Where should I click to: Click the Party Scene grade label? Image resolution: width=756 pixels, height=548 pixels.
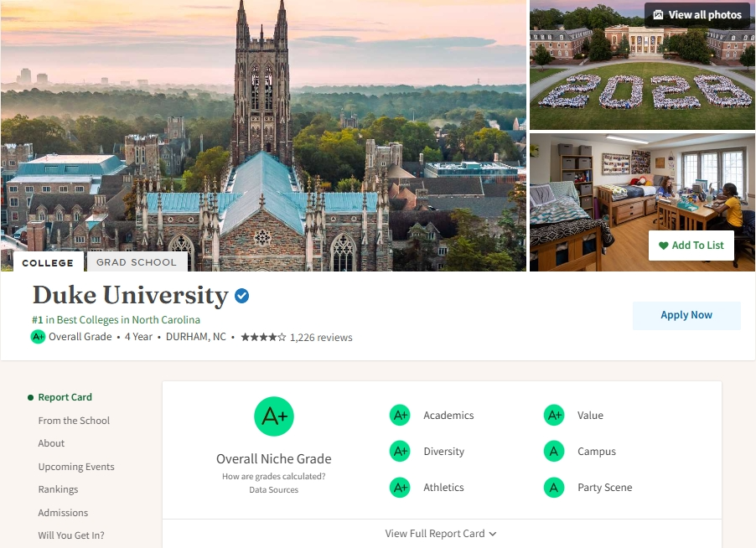point(604,488)
